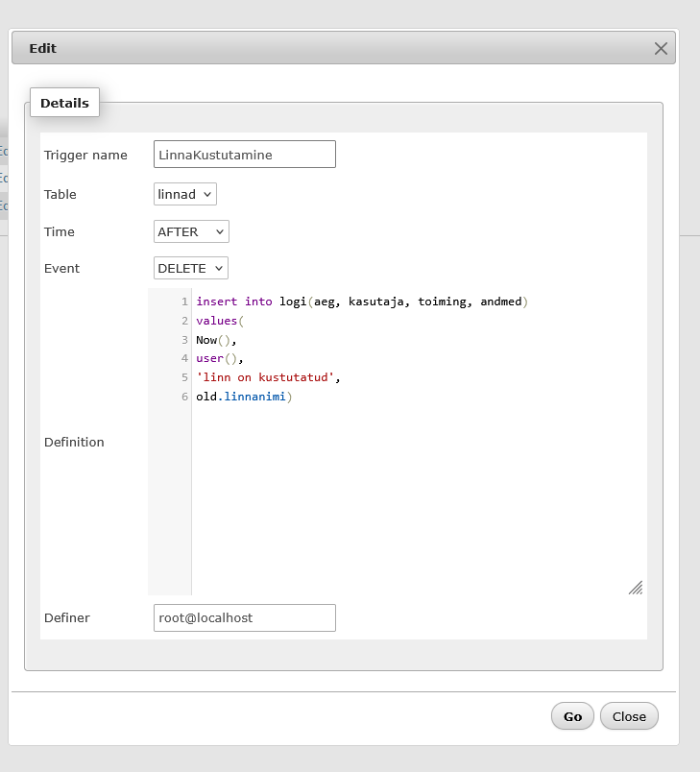Click old.linnanimi in the code editor
The width and height of the screenshot is (700, 772).
[x=243, y=397]
